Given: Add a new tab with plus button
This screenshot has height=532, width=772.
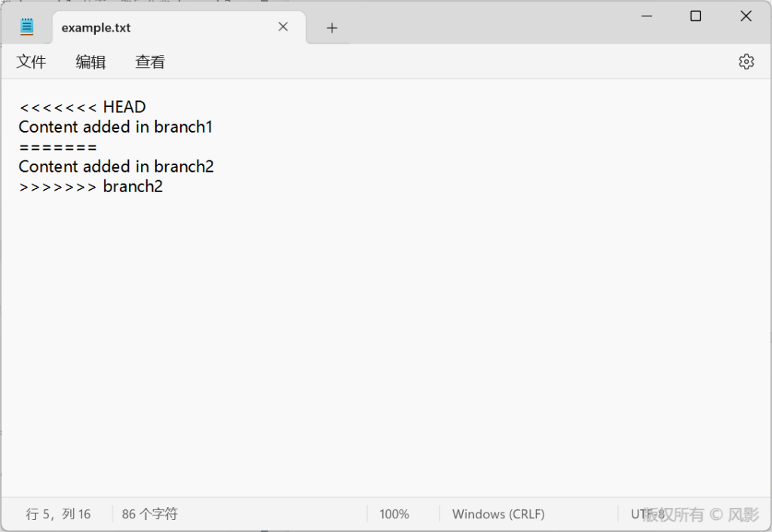Looking at the screenshot, I should click(332, 28).
